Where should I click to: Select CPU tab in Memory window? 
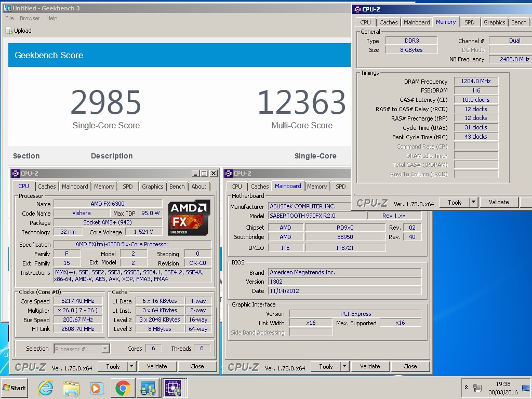pos(365,22)
